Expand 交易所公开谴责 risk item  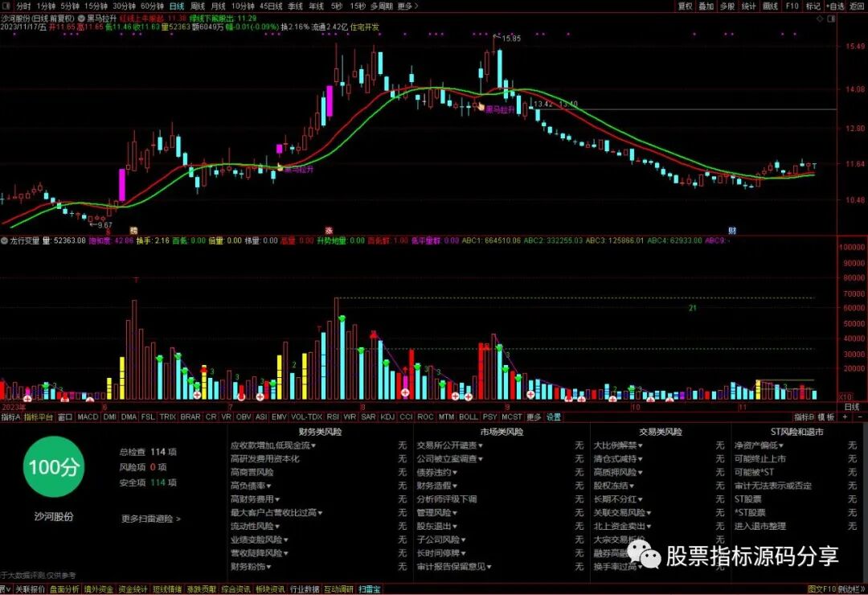[x=449, y=445]
